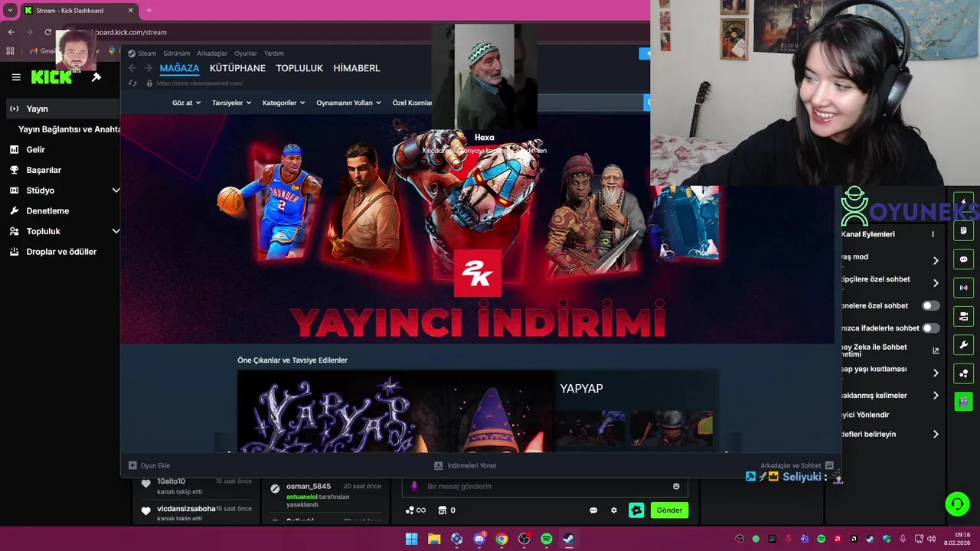This screenshot has width=980, height=551.
Task: Open Arkadaşlar ve Sohbet in Steam
Action: coord(796,465)
